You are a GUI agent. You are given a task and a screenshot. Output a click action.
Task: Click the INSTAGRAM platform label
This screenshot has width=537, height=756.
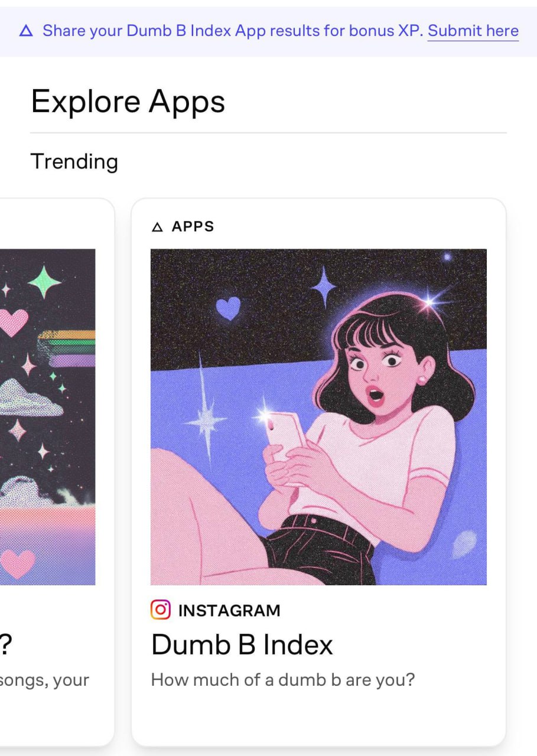tap(229, 610)
